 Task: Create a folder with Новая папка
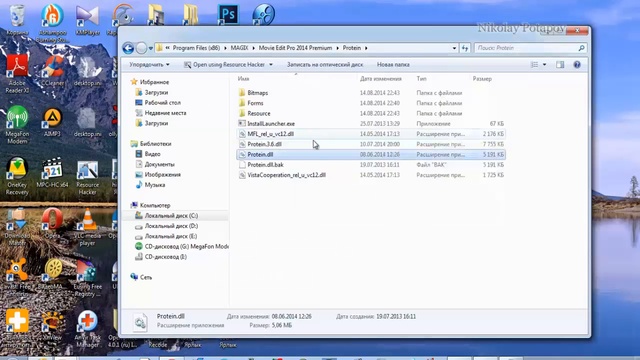pos(393,64)
